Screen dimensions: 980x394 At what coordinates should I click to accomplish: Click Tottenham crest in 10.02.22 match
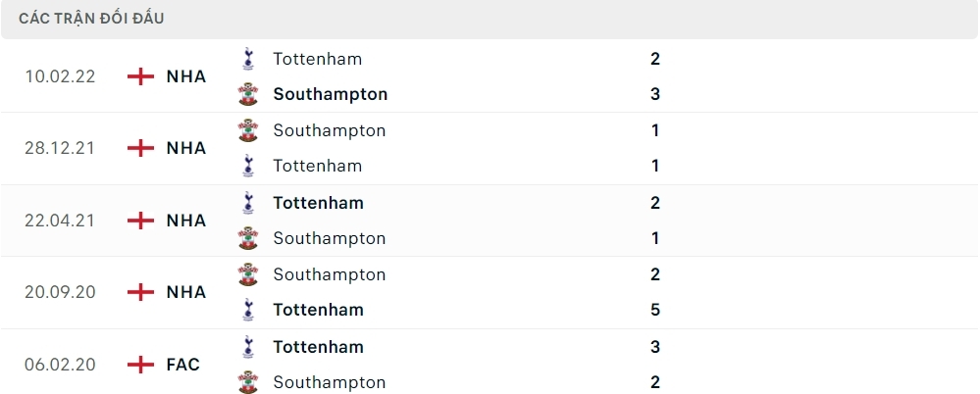[248, 59]
